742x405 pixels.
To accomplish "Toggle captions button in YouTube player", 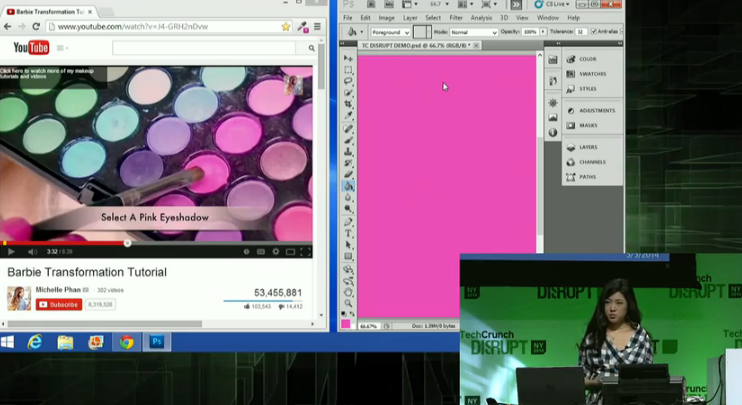I will point(261,252).
